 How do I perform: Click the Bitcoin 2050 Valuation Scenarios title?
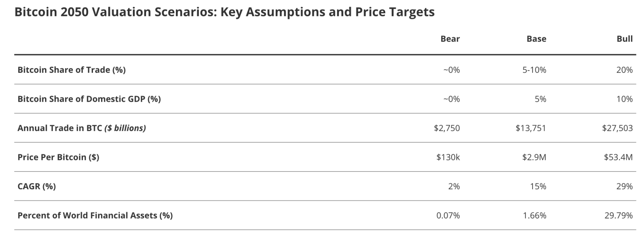(x=224, y=12)
